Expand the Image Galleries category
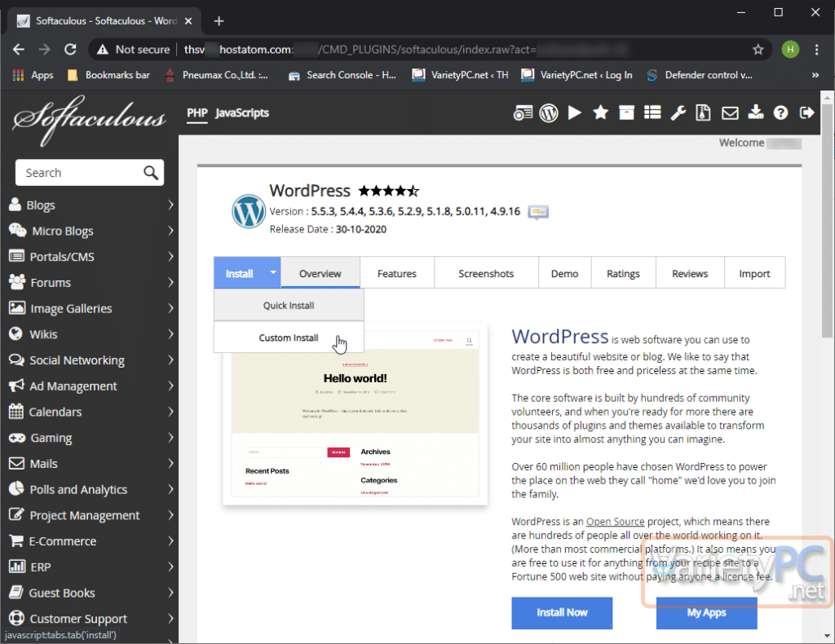 tap(170, 308)
